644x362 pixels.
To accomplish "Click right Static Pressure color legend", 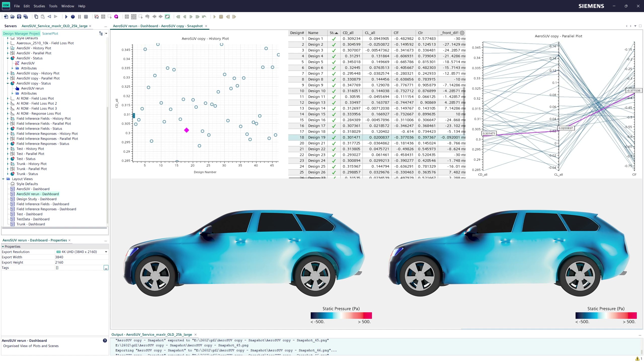I will coord(606,315).
